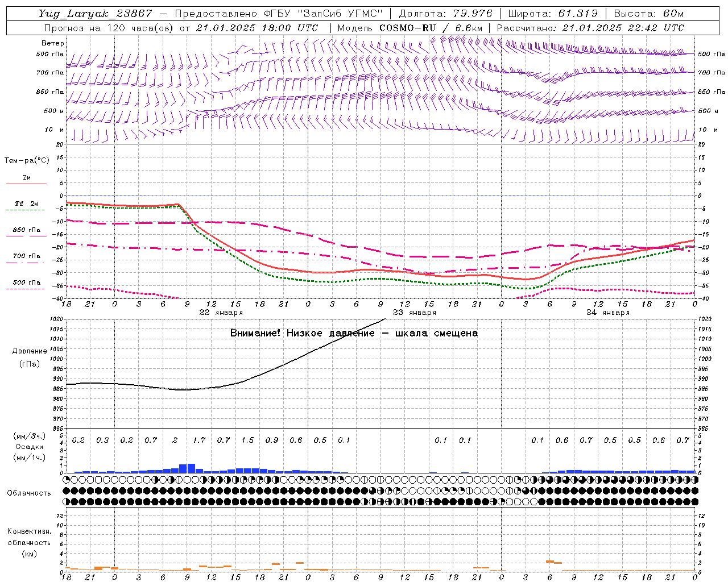Click right-side wind label 700 гПа
Screen dimensions: 728x582
pyautogui.click(x=712, y=73)
